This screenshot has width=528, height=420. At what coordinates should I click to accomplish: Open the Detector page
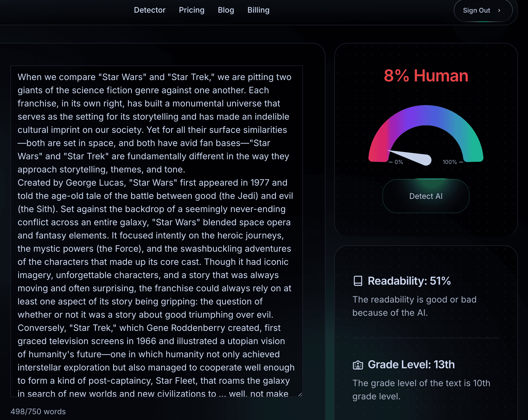pos(149,10)
